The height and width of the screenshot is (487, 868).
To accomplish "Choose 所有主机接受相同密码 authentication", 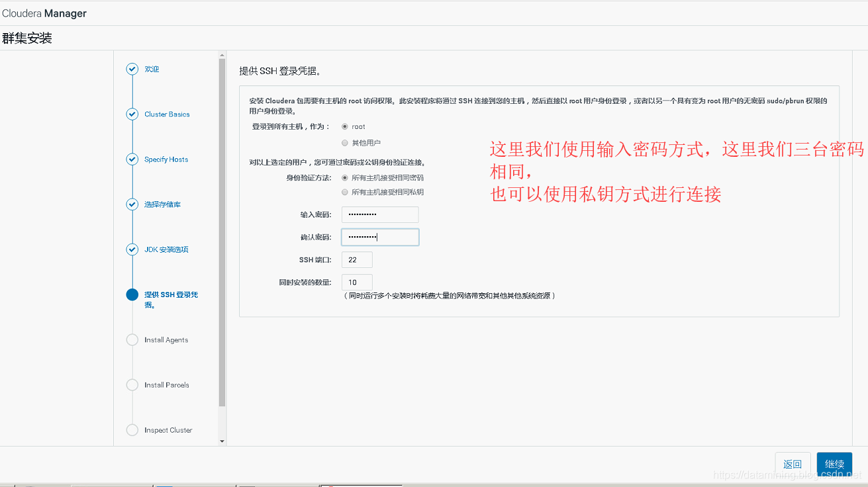I will (x=345, y=178).
